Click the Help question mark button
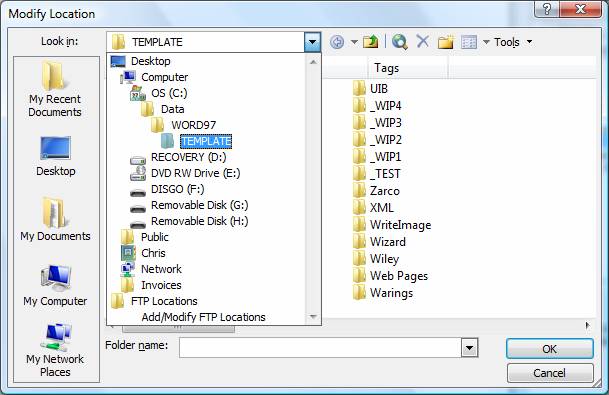 (547, 9)
